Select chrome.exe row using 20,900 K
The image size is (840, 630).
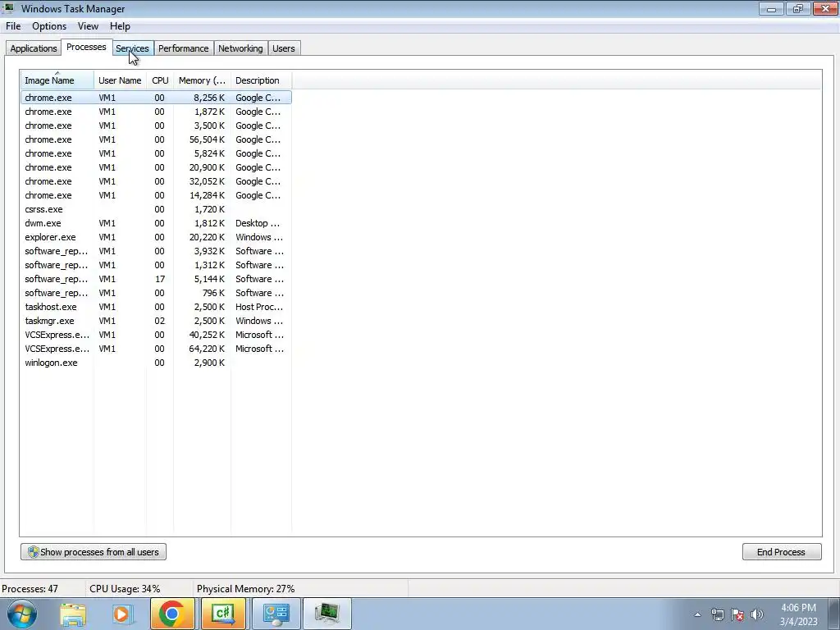[x=156, y=167]
